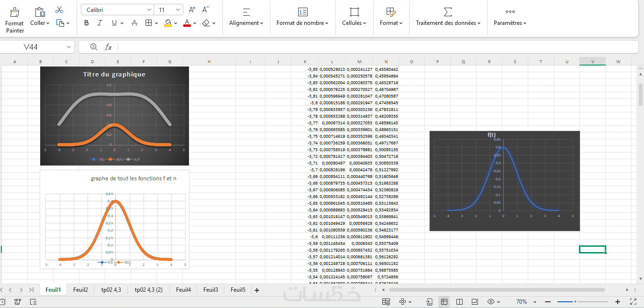Apply cell borders icon
This screenshot has height=308, width=644.
(148, 23)
